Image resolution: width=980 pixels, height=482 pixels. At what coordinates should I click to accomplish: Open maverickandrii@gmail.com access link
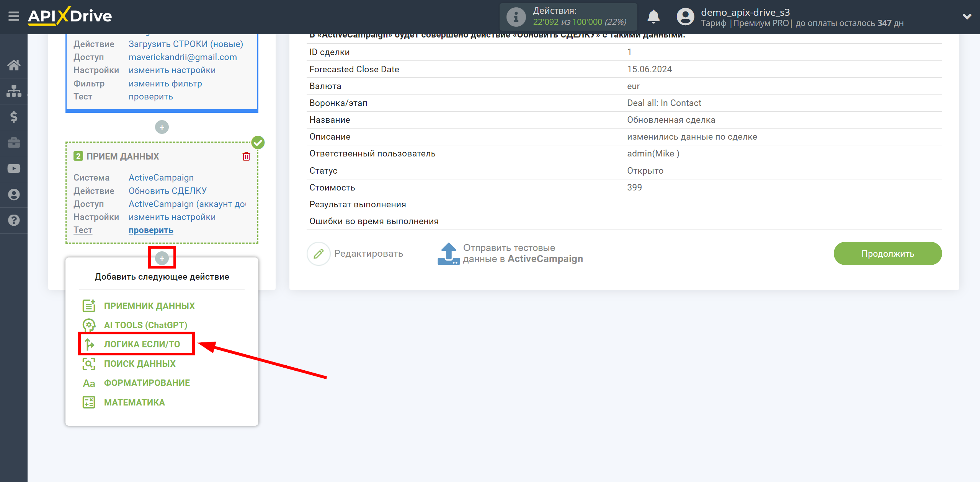point(183,57)
